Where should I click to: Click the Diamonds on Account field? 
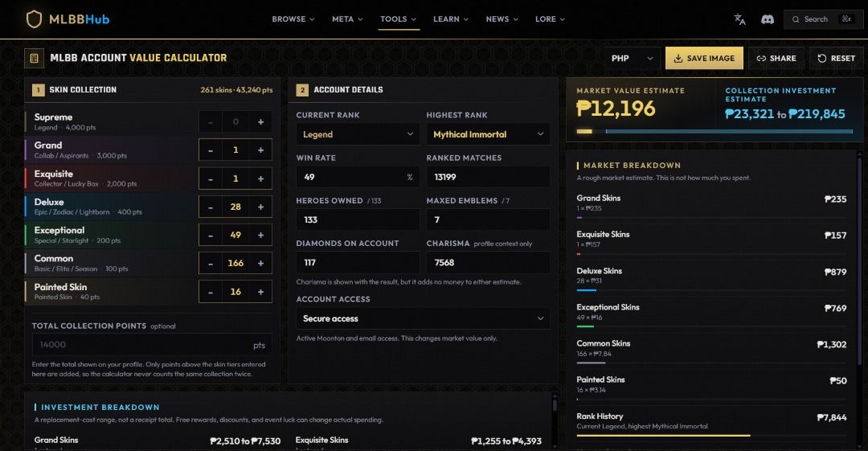[358, 262]
